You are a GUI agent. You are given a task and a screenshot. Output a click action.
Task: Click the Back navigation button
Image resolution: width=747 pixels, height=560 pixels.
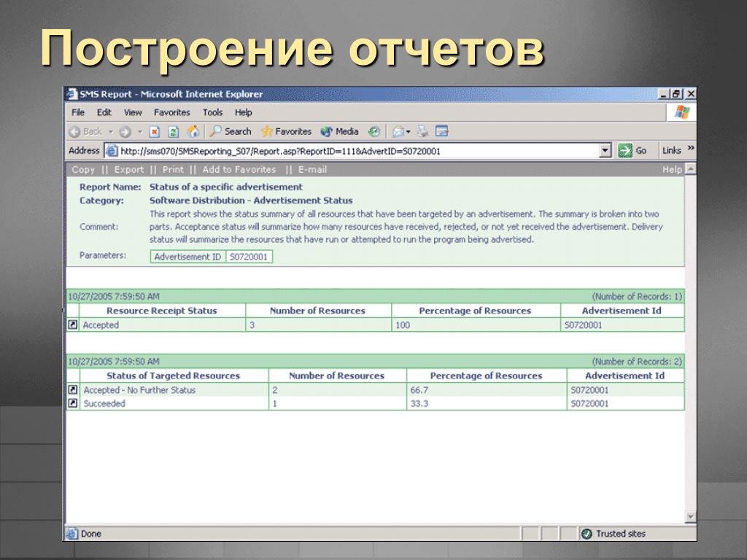click(x=86, y=132)
